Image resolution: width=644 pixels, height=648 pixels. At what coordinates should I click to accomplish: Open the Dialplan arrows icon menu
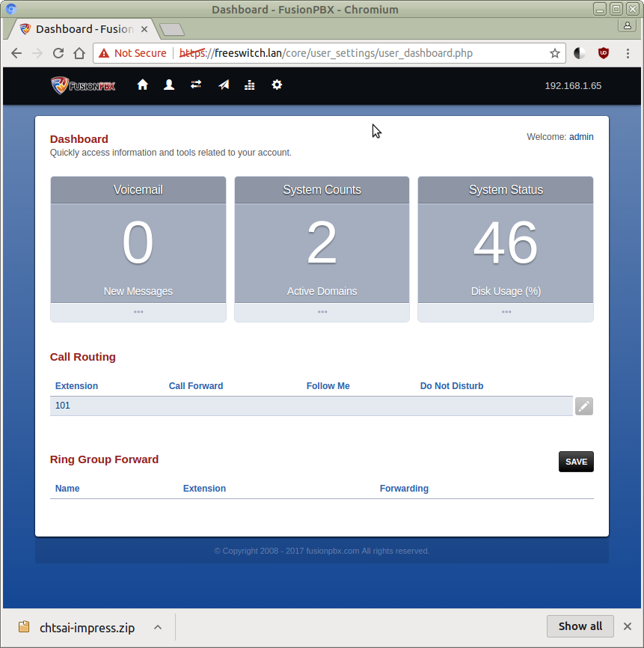pyautogui.click(x=196, y=85)
